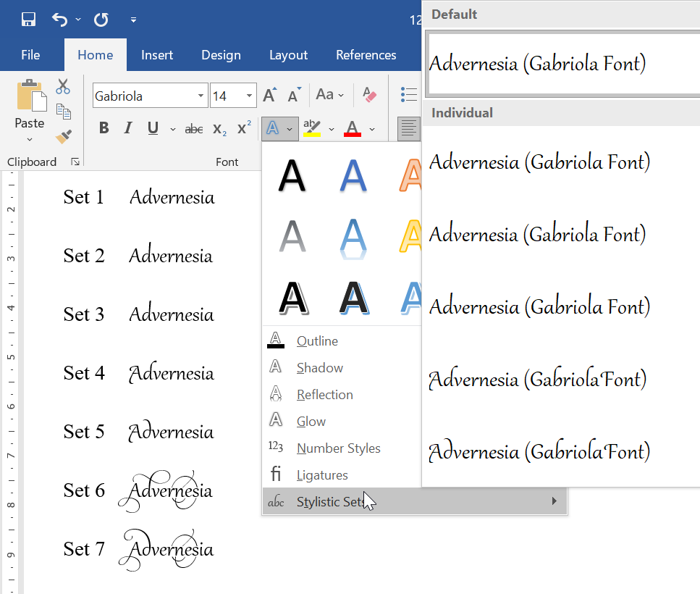Undo the last action
Image resolution: width=700 pixels, height=594 pixels.
(x=60, y=20)
